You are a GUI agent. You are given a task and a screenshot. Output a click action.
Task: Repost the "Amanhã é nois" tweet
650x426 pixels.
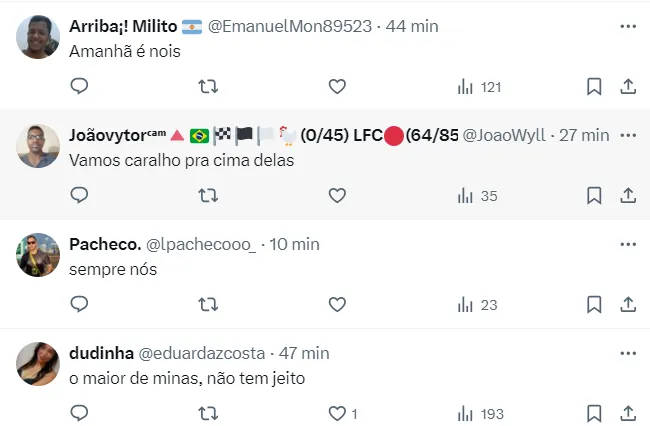pos(208,87)
